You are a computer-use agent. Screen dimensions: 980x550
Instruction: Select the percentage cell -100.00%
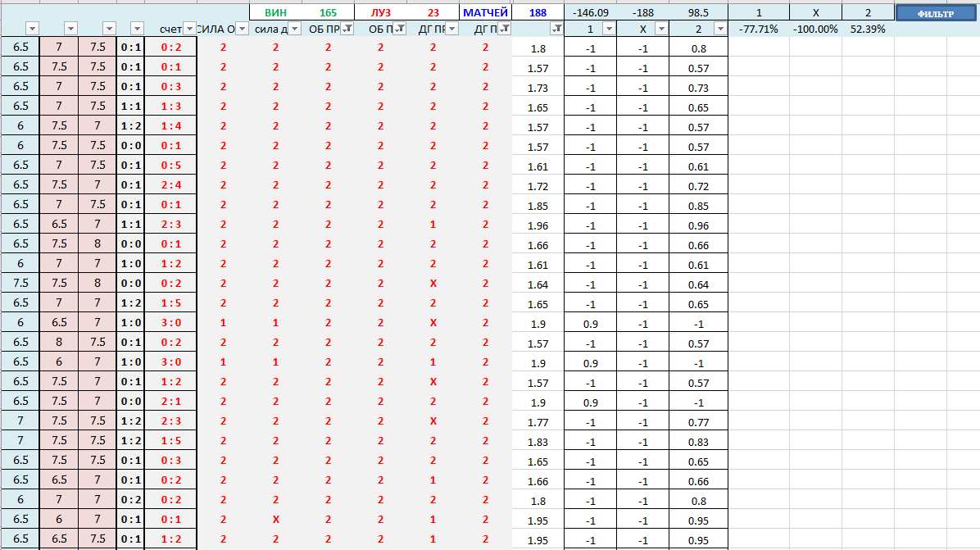(x=815, y=30)
